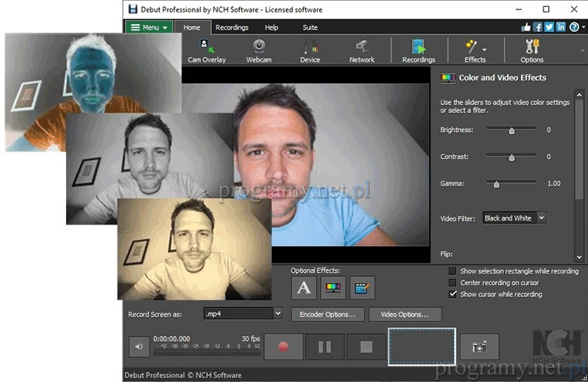Open the green Menu dropdown
This screenshot has width=588, height=382.
click(x=149, y=27)
